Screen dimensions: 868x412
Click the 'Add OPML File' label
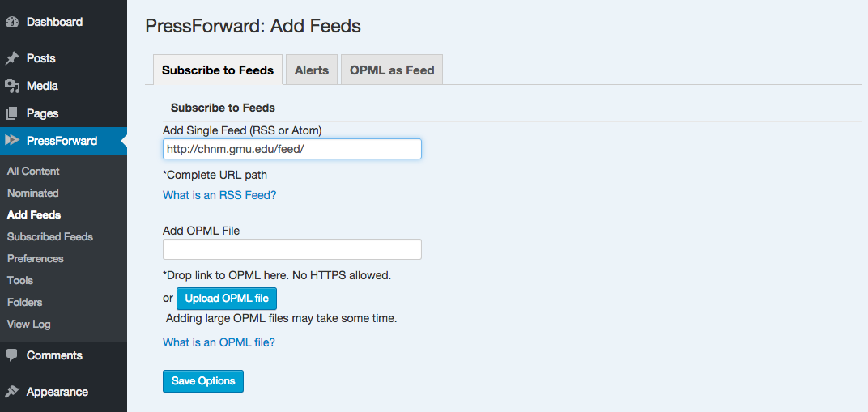tap(201, 231)
